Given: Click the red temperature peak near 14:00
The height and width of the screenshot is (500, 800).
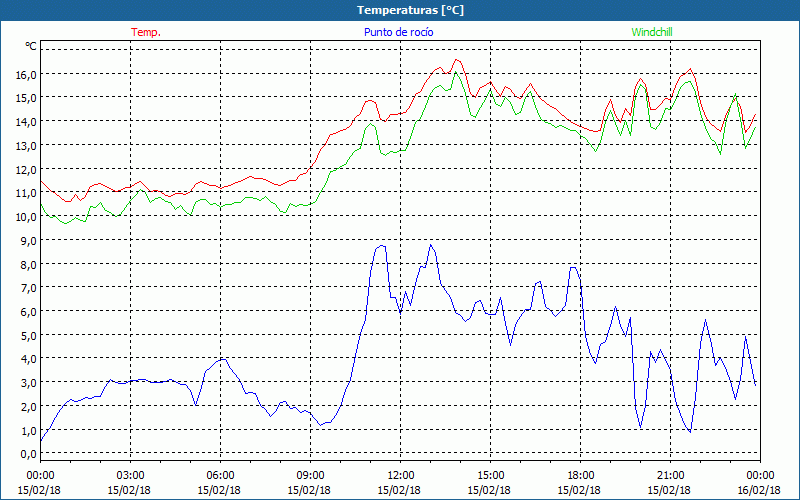Looking at the screenshot, I should [457, 60].
